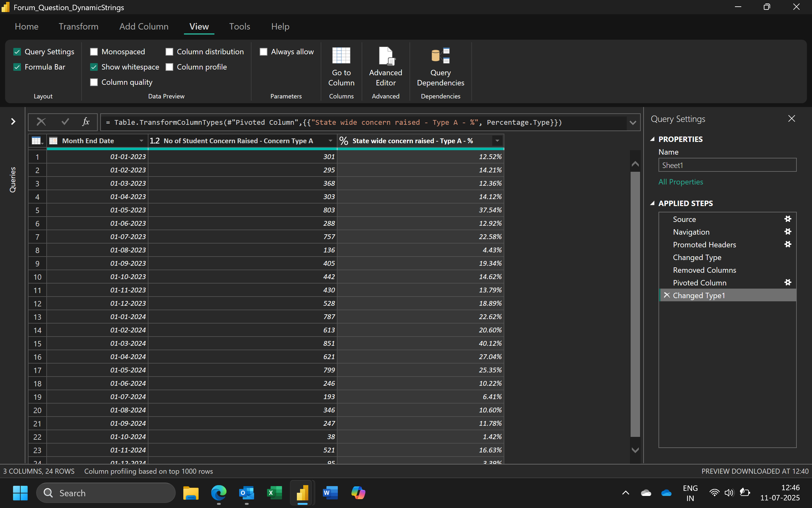Switch to the Transform tab
Screen dimensions: 812x508
(x=79, y=26)
